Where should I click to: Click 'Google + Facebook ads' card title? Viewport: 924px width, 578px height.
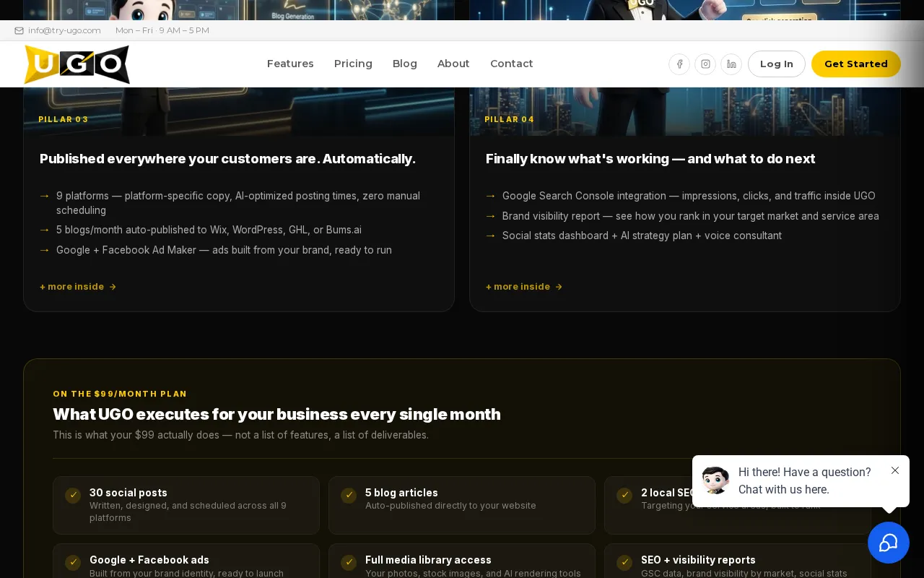(x=149, y=560)
